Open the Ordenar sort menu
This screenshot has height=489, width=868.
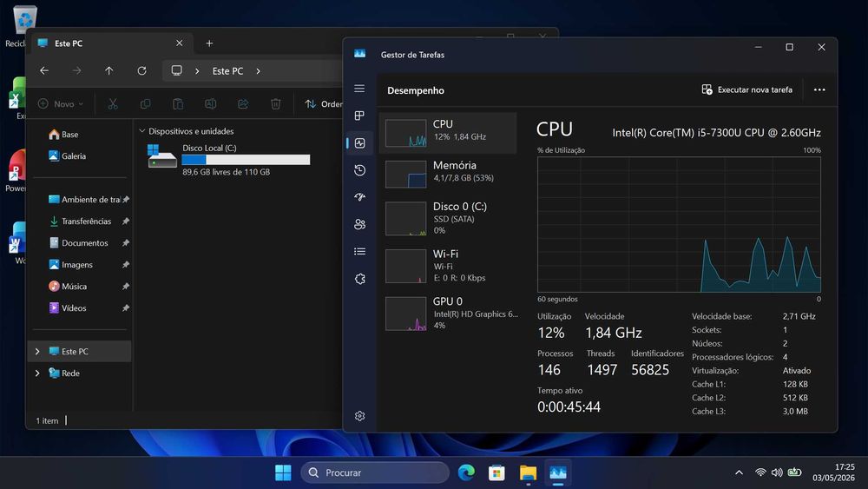pyautogui.click(x=323, y=103)
